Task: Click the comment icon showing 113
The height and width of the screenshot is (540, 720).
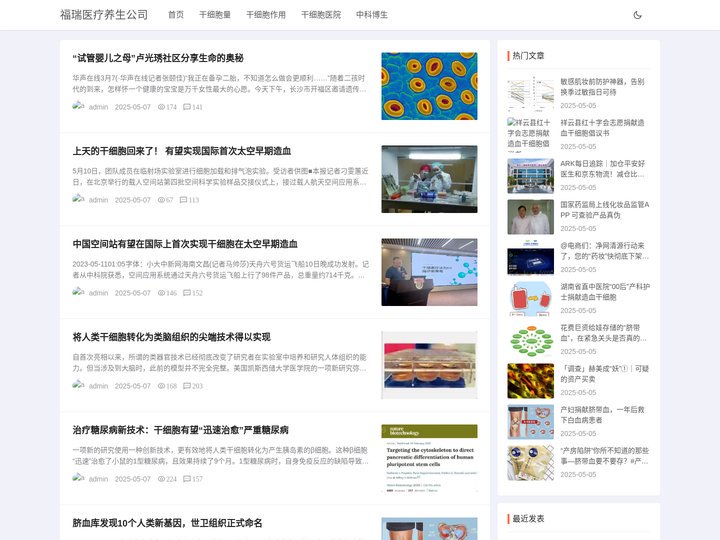Action: 184,200
